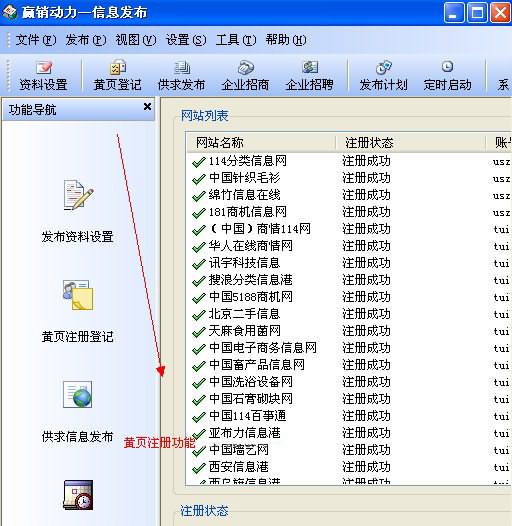The image size is (512, 526).
Task: Close the 功能导航 panel
Action: coord(147,107)
